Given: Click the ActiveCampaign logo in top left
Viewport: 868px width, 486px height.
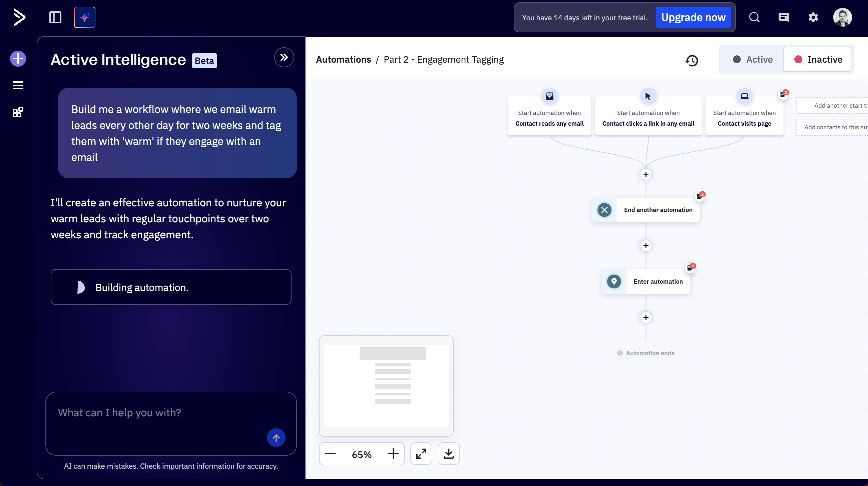Looking at the screenshot, I should tap(19, 17).
